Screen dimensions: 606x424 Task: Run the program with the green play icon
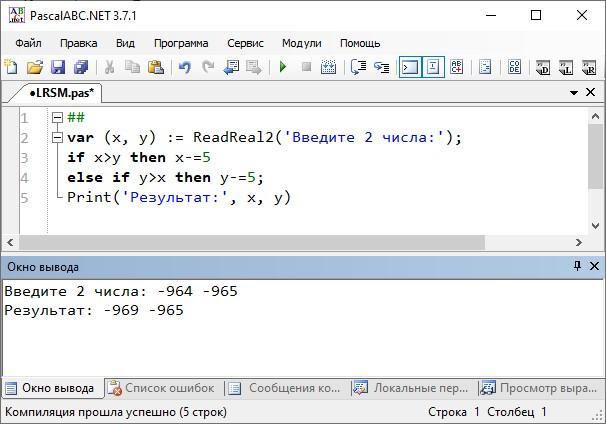283,67
